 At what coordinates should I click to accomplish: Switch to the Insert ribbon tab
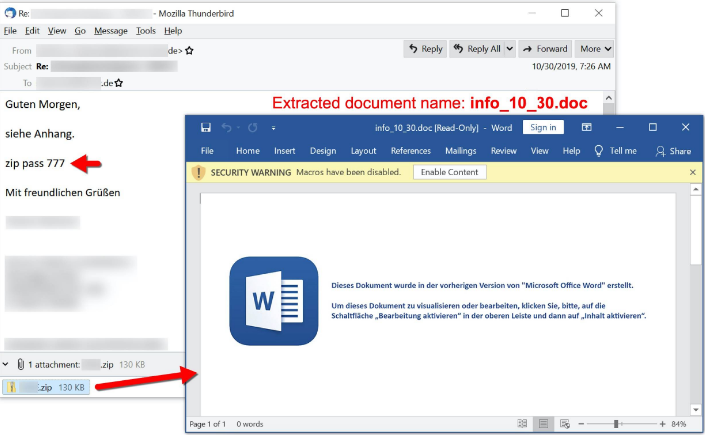tap(284, 151)
